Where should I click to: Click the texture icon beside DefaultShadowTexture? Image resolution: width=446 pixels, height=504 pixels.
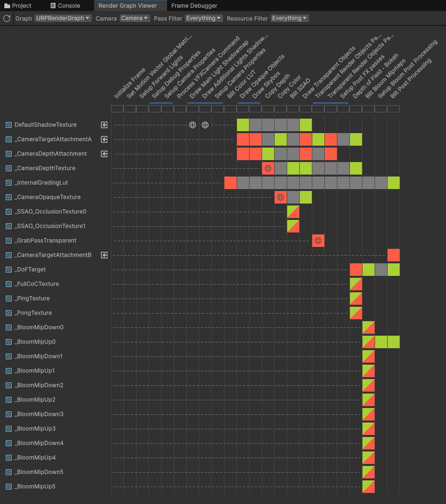[x=9, y=124]
